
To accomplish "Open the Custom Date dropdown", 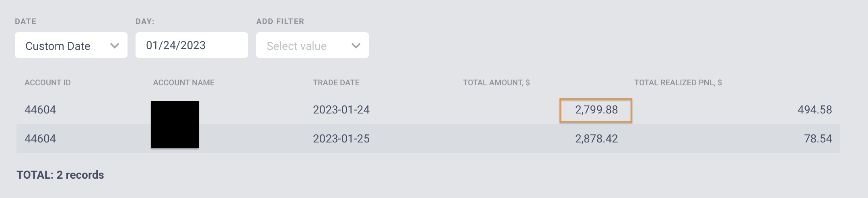I will coord(71,45).
